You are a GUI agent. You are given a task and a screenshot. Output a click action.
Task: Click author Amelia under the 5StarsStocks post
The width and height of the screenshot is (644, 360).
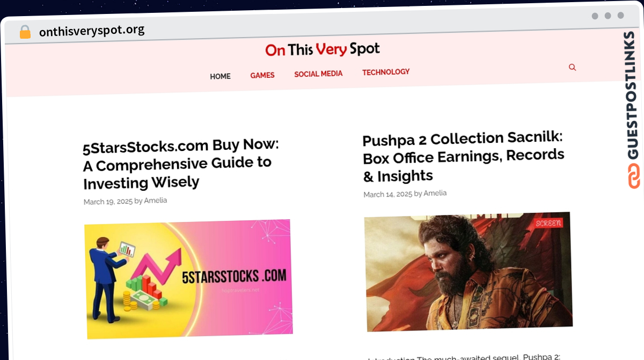(156, 200)
